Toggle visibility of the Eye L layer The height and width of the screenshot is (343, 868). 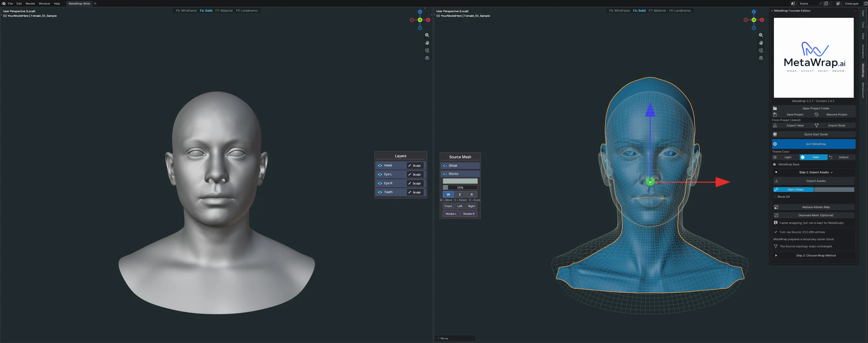click(x=380, y=174)
